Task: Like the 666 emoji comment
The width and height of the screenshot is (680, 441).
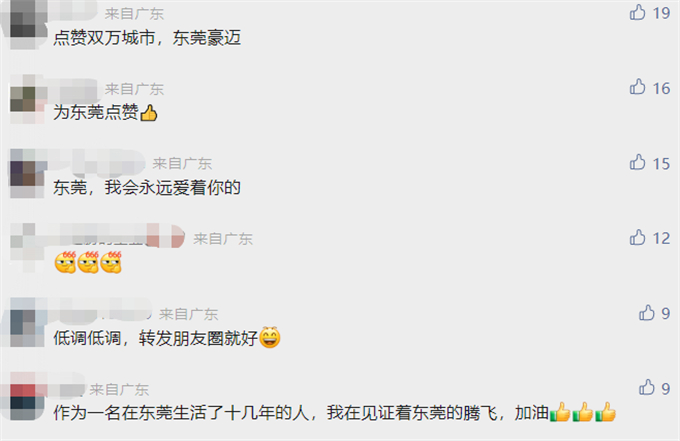Action: (x=637, y=237)
